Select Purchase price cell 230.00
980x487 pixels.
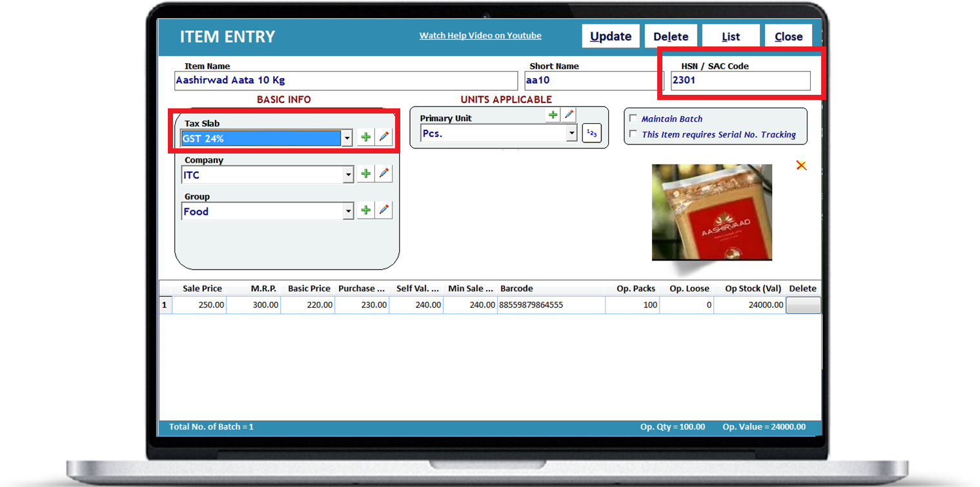point(362,305)
